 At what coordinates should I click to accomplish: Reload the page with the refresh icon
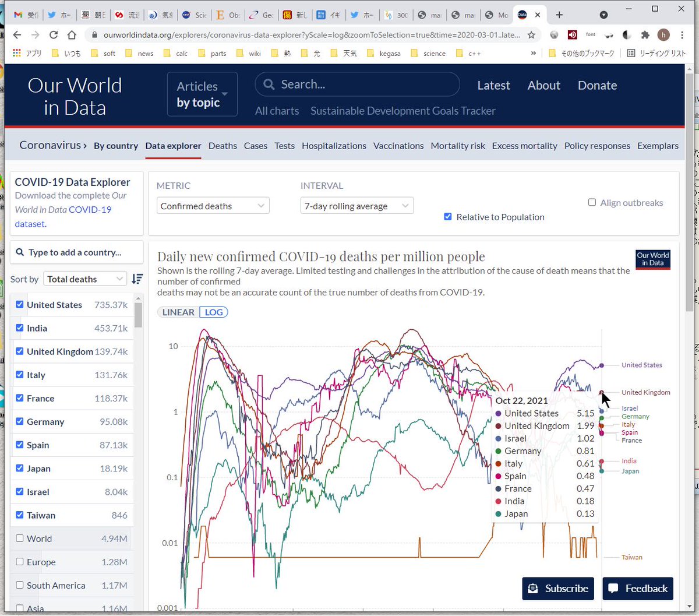point(54,35)
